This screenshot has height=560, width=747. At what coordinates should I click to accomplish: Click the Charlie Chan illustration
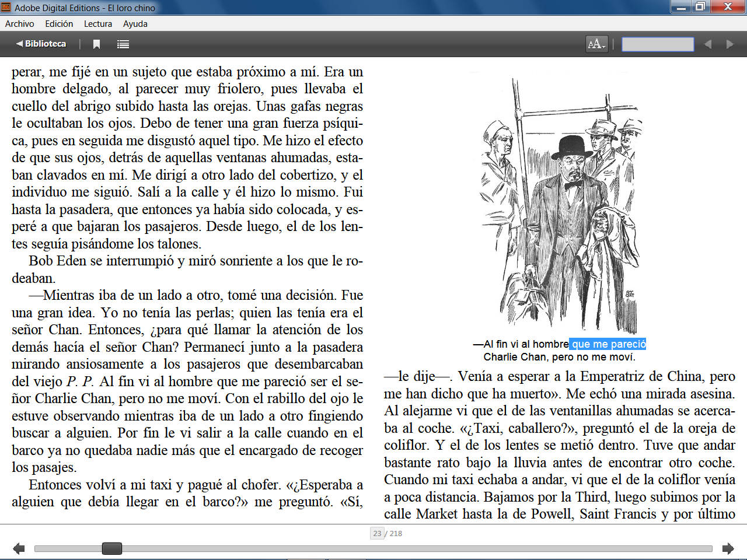click(x=560, y=206)
